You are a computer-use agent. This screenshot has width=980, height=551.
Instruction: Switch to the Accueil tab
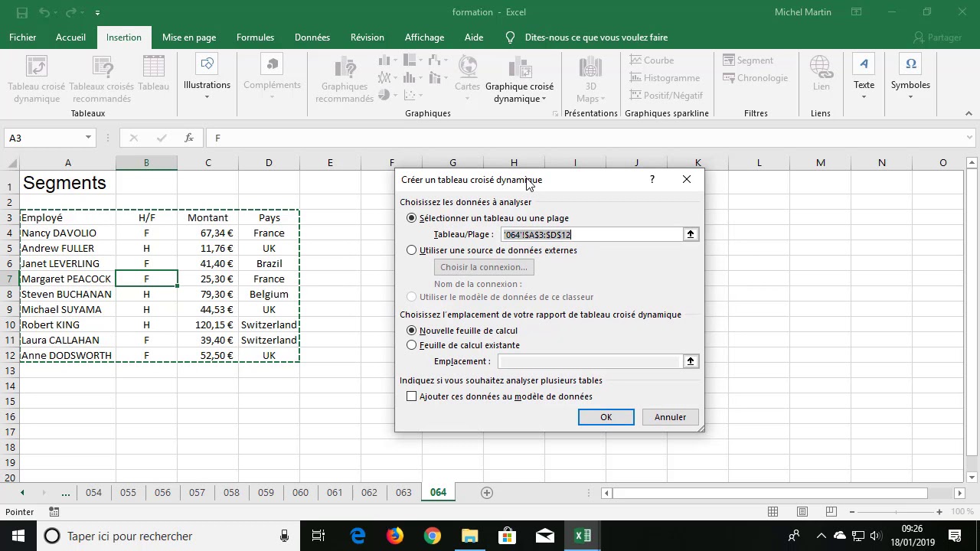[x=70, y=37]
